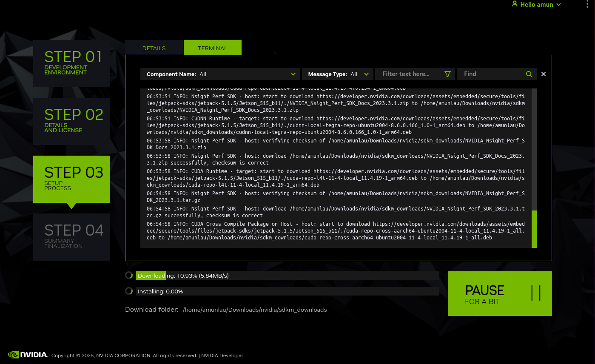Click the Nsight Perf SDK tar.gz checksum correct line
Screen dimensions: 595x364
tap(336, 212)
